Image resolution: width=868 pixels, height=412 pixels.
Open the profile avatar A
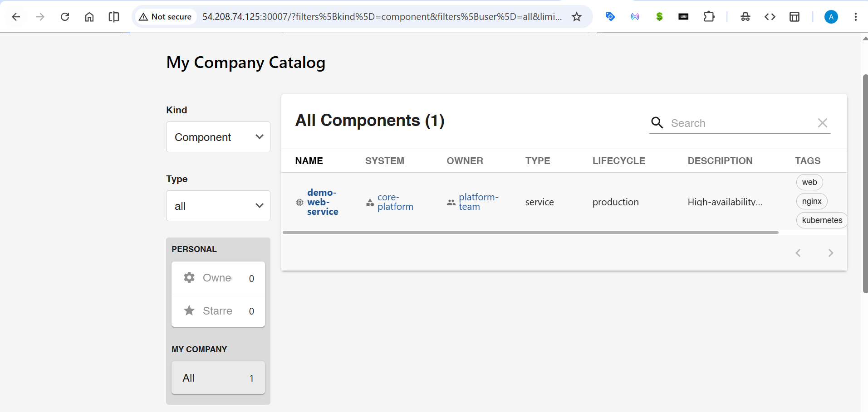click(x=831, y=17)
